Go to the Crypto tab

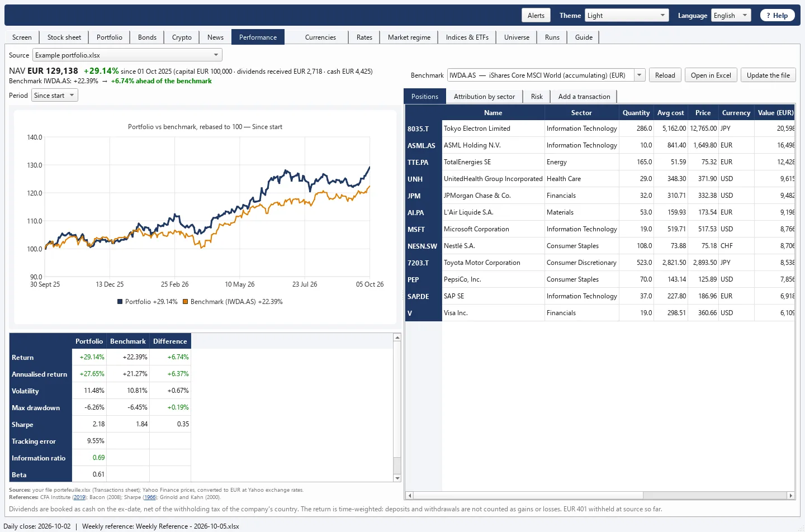(x=182, y=37)
